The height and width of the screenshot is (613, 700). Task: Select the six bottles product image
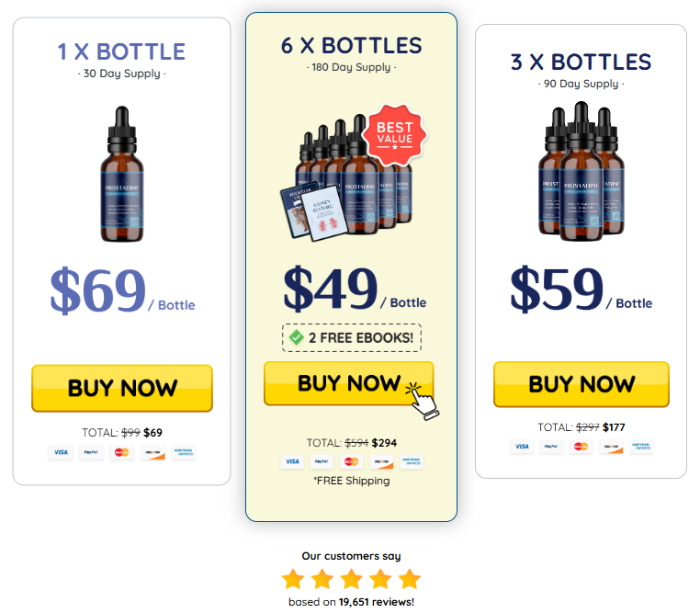[346, 177]
